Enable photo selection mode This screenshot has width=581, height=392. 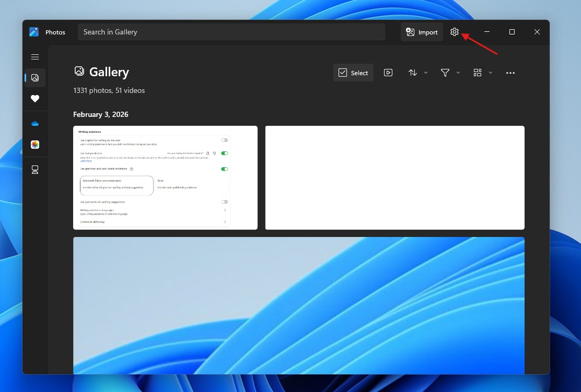click(x=353, y=73)
